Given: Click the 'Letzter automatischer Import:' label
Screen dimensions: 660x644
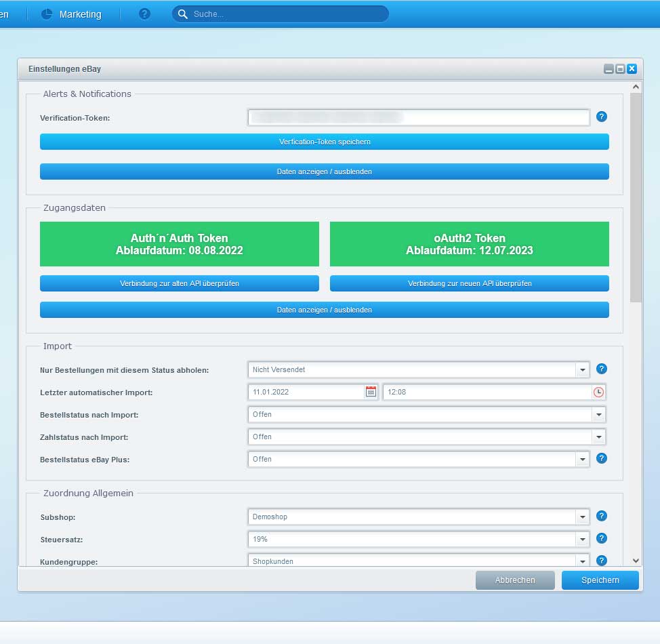Looking at the screenshot, I should click(x=96, y=393).
